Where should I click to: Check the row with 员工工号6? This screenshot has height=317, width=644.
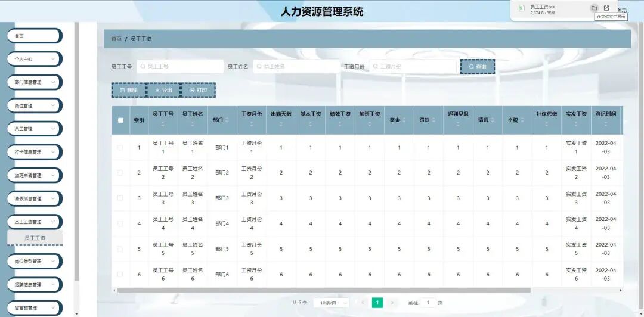point(120,274)
